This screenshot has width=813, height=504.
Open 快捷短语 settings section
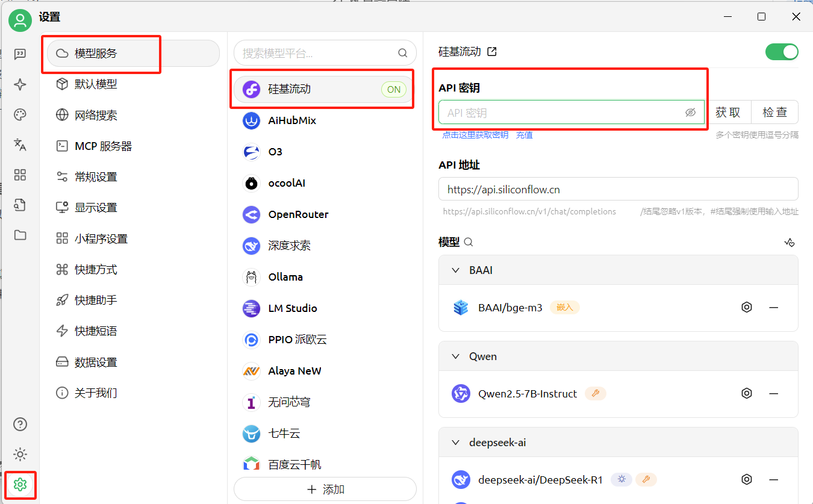coord(133,331)
